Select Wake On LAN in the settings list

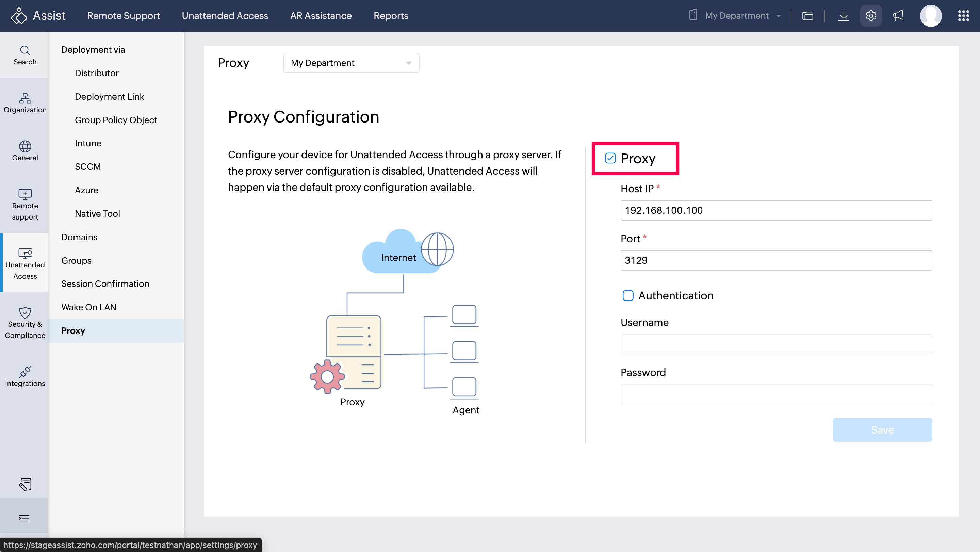(x=88, y=307)
